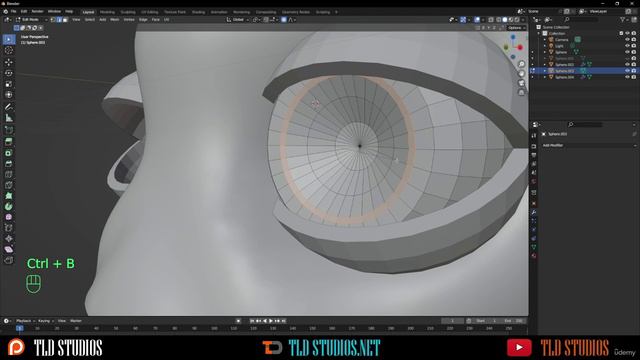Activate the Scale tool
Screen dimensions: 640x360
[x=9, y=84]
